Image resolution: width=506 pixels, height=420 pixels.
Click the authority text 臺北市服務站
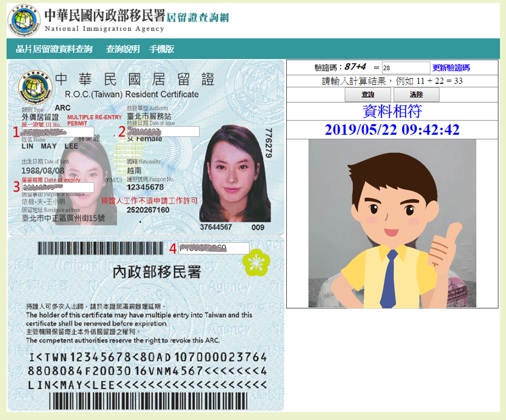click(x=149, y=116)
